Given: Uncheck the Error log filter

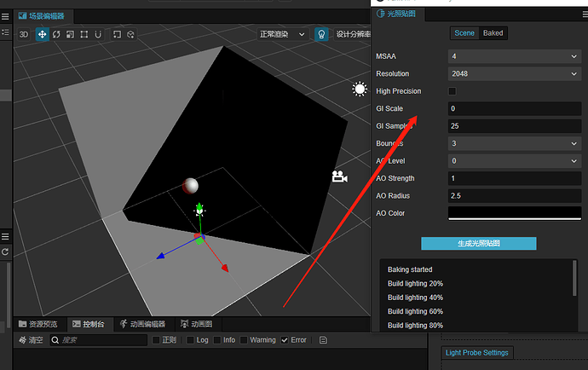Looking at the screenshot, I should 285,340.
